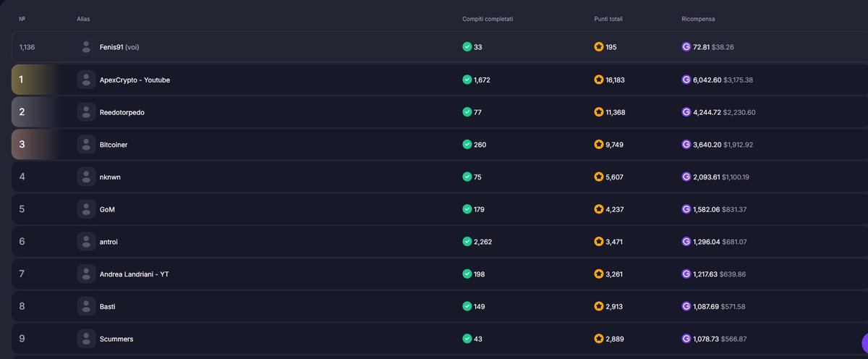Click the GoM alias name
The image size is (868, 359).
(107, 209)
